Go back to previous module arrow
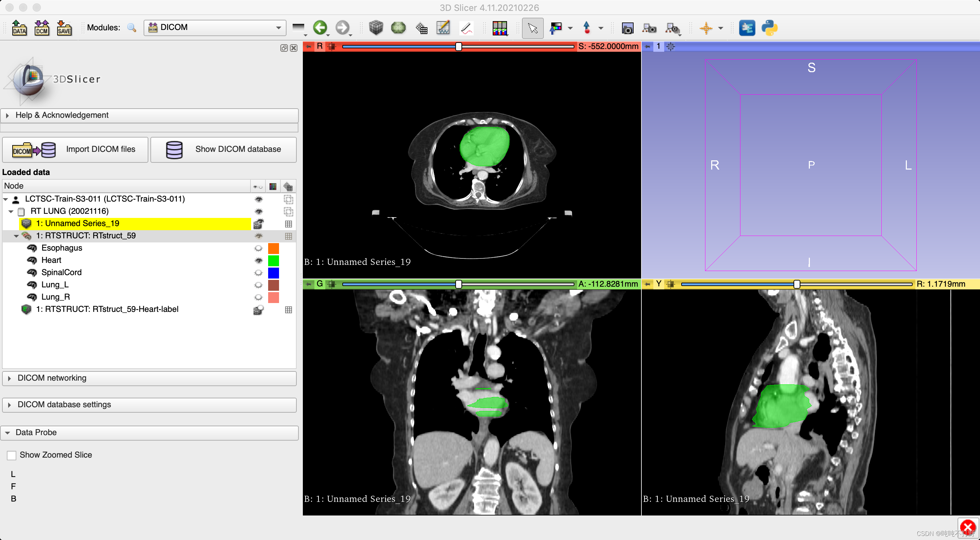Viewport: 980px width, 540px height. click(x=320, y=28)
